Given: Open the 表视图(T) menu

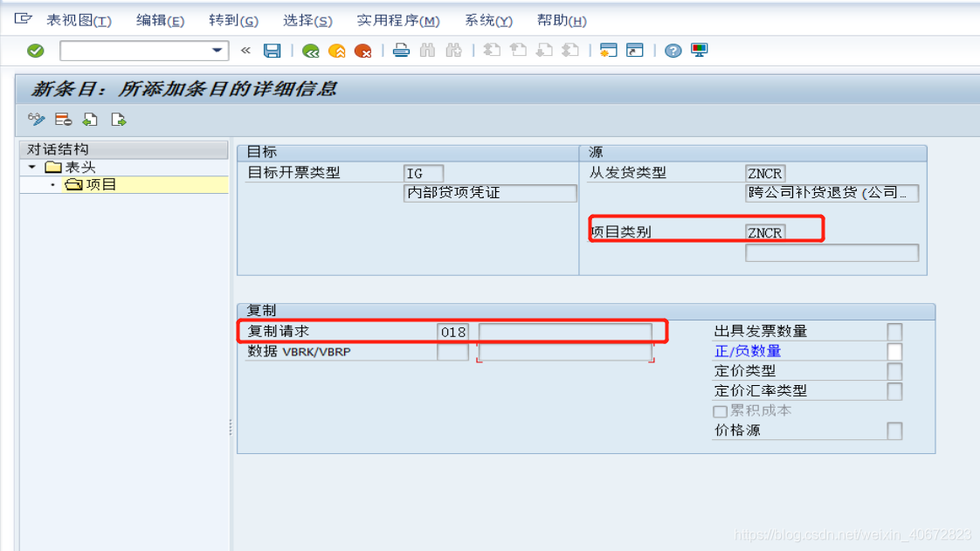Looking at the screenshot, I should tap(79, 21).
